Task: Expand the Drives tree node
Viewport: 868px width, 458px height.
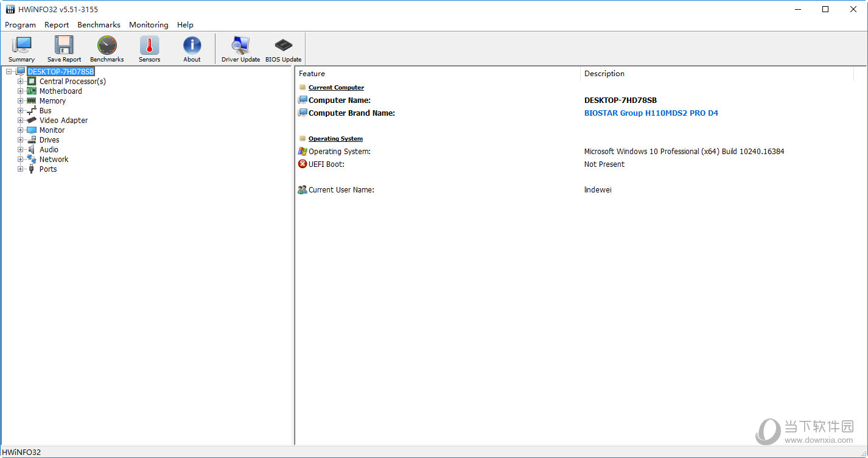Action: click(x=21, y=139)
